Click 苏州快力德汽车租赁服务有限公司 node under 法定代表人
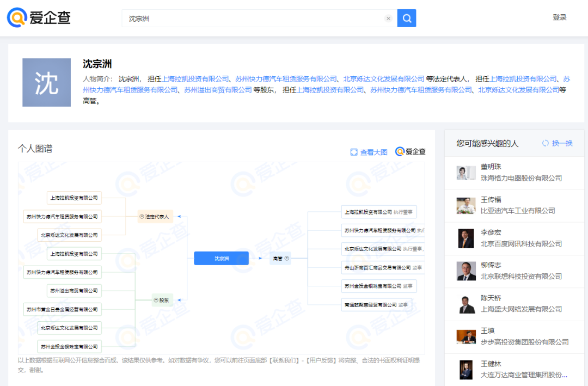 (x=62, y=217)
